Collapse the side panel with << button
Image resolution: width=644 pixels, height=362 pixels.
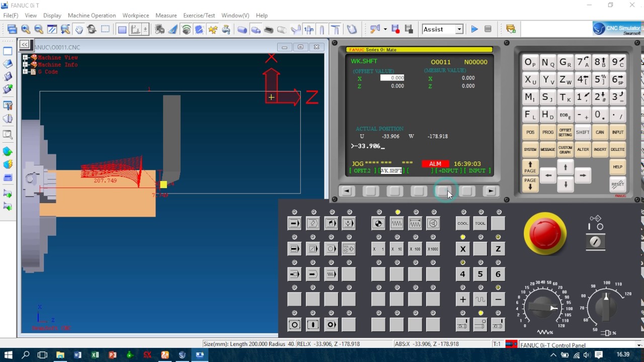pyautogui.click(x=25, y=44)
